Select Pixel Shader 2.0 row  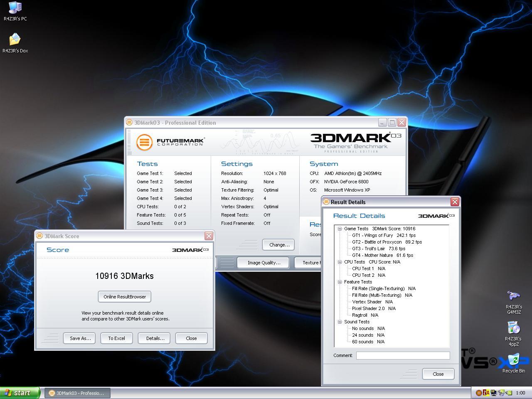[x=374, y=308]
